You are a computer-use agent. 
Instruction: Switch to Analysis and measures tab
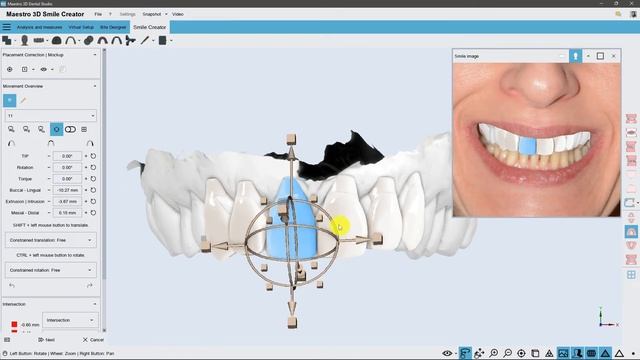(x=40, y=27)
